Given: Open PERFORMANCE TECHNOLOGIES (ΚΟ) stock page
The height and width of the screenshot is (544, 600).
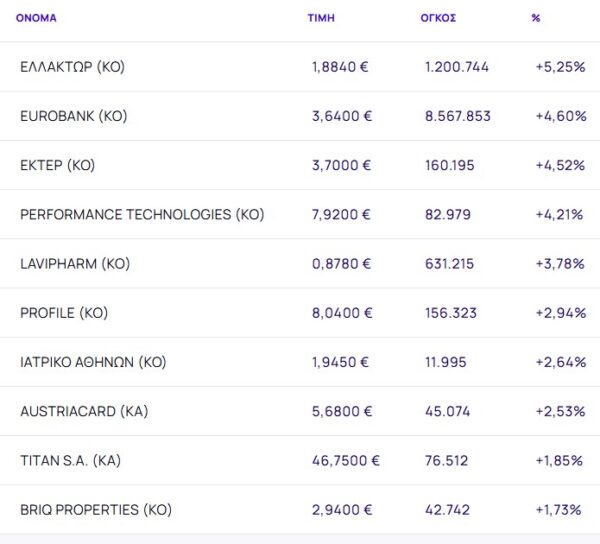Looking at the screenshot, I should click(x=142, y=215).
